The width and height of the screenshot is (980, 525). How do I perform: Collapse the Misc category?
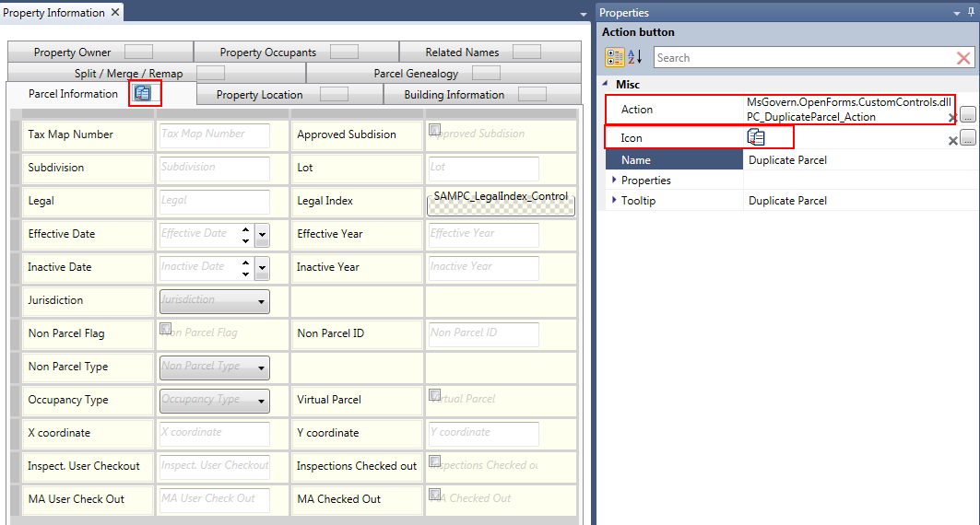point(607,85)
